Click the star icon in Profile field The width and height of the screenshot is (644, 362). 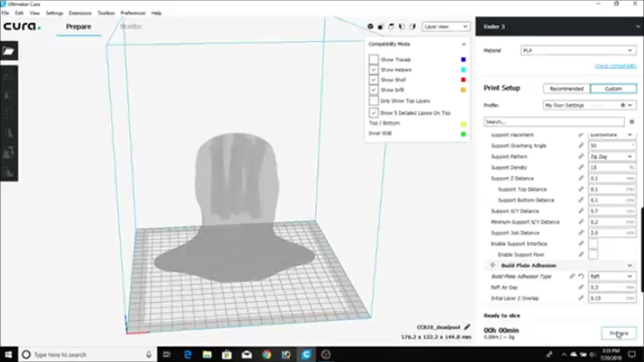pos(622,105)
